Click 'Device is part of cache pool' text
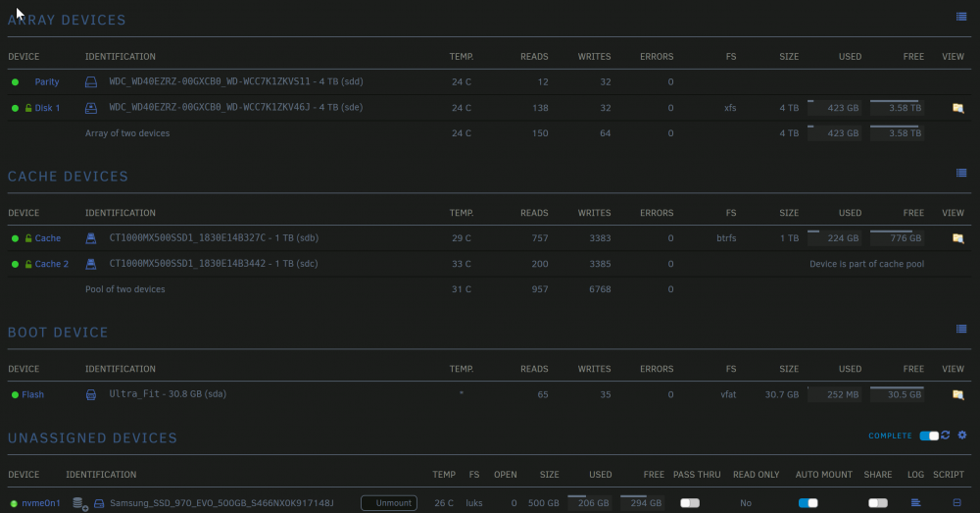This screenshot has height=513, width=980. click(867, 264)
